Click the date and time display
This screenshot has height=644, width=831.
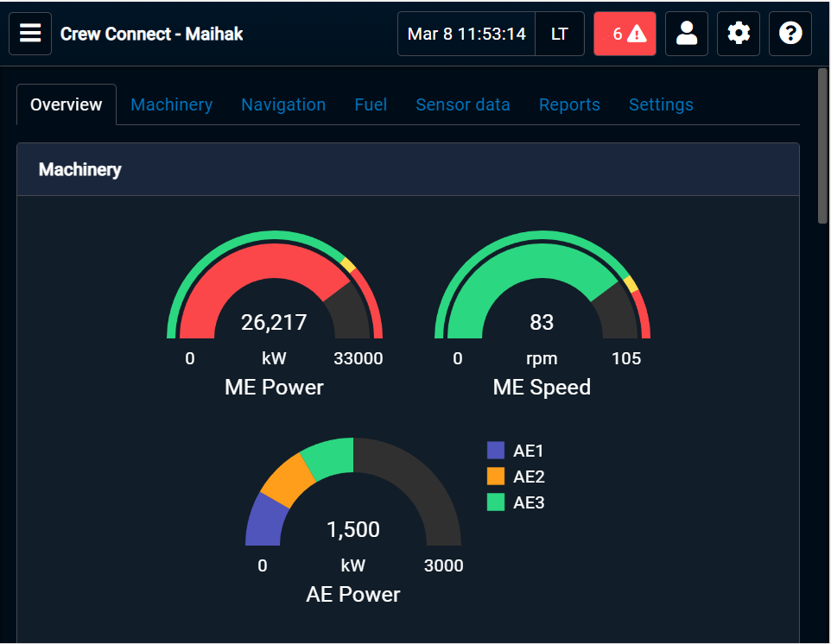pyautogui.click(x=466, y=34)
